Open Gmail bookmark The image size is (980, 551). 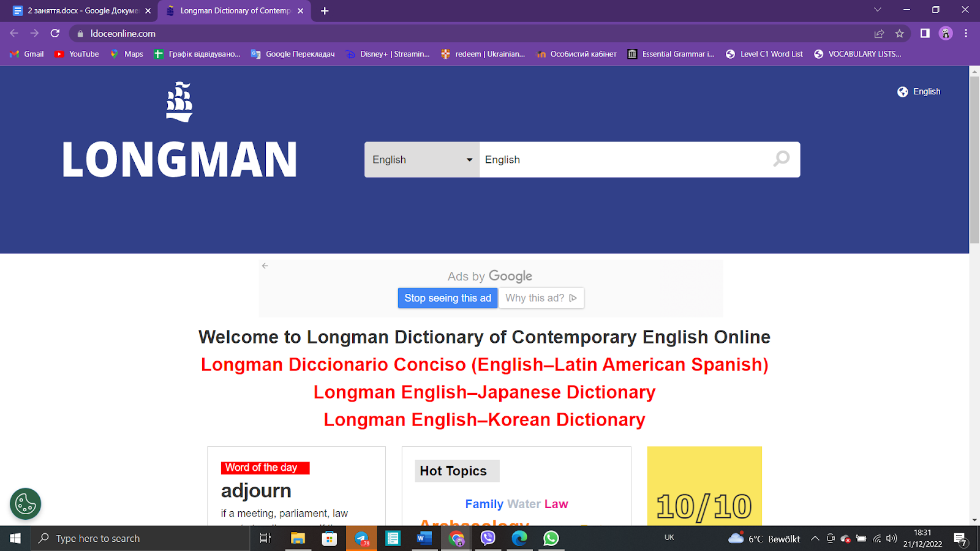click(27, 54)
